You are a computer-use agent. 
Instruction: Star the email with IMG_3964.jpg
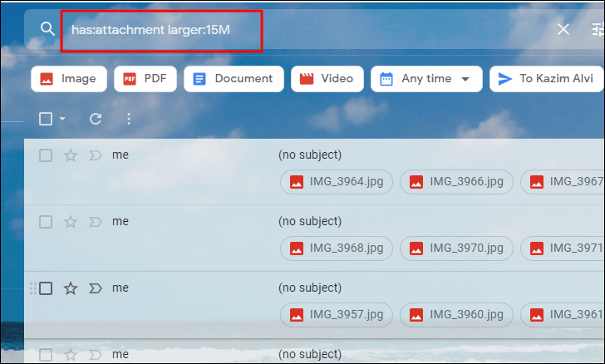point(70,155)
